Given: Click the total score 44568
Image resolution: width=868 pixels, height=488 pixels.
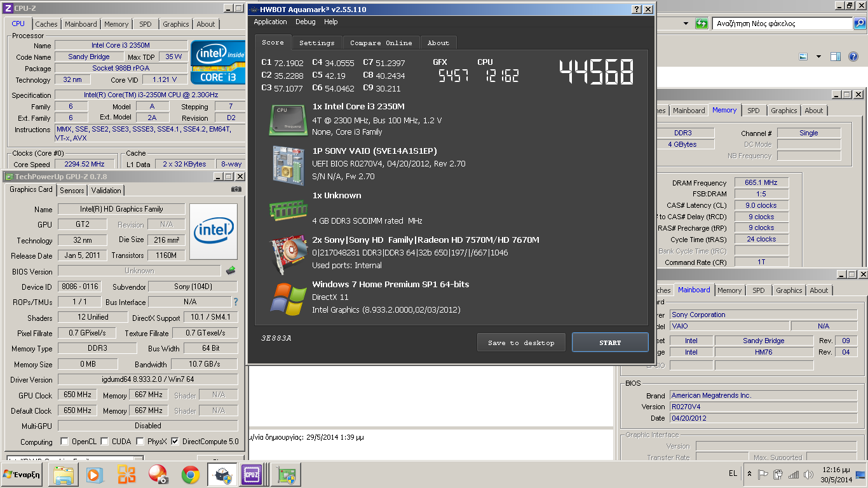Looking at the screenshot, I should point(596,72).
